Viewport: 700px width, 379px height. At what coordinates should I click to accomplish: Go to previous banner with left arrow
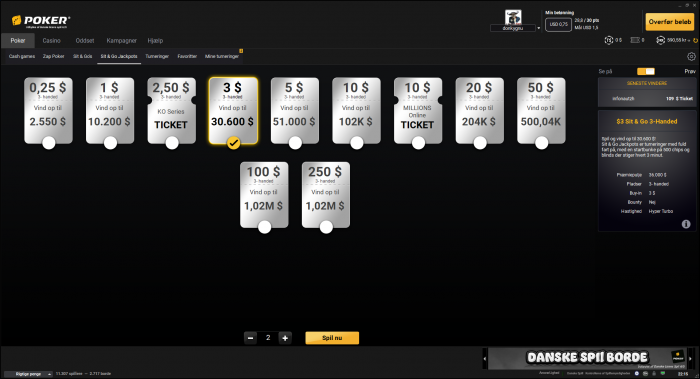click(484, 358)
